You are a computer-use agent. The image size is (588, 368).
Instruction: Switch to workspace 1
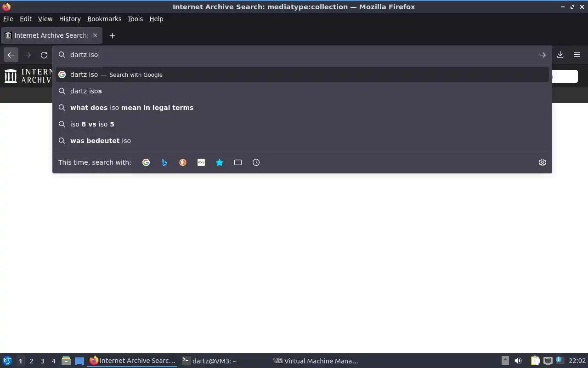click(20, 361)
